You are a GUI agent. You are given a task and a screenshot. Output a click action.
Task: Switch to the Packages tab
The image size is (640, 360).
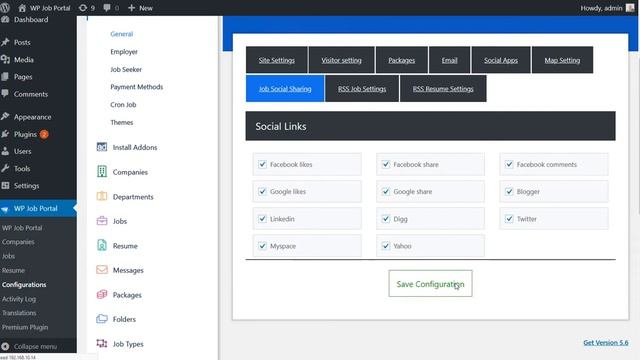402,60
